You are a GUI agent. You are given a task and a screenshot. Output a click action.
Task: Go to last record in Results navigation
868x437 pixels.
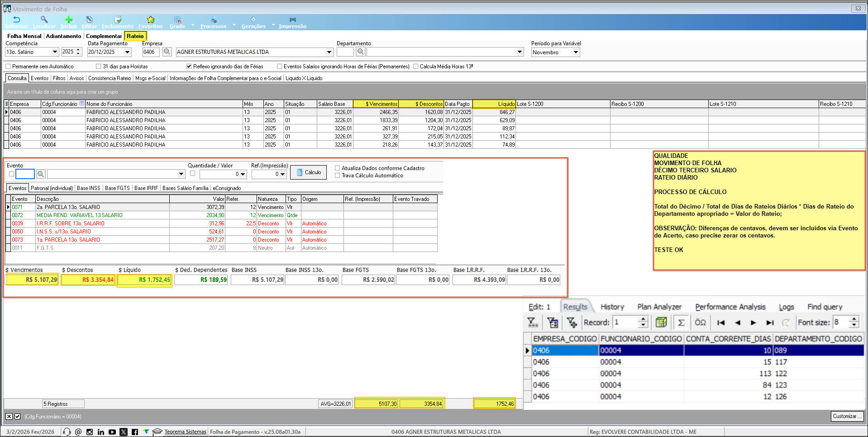769,323
